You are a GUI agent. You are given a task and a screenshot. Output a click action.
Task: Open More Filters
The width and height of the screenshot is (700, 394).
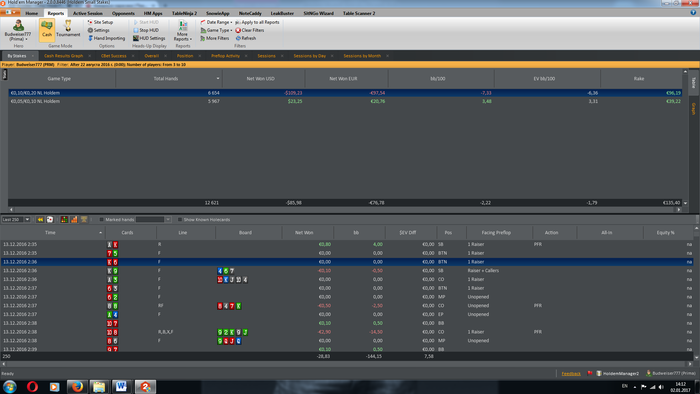click(x=214, y=38)
